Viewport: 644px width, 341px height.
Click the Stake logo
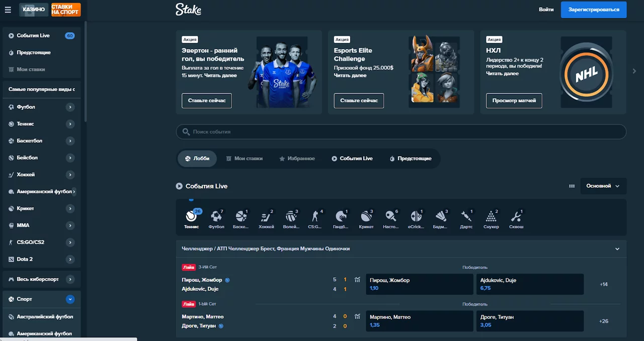point(188,10)
